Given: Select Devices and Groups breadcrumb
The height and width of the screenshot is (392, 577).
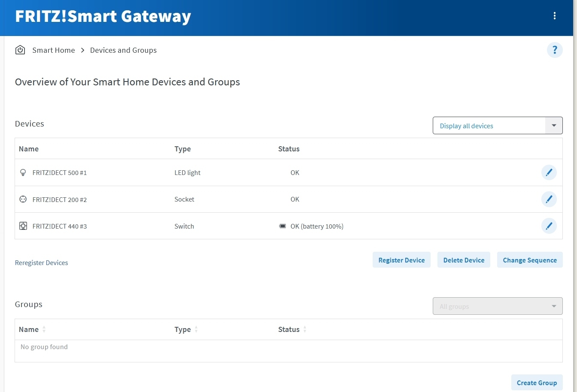Looking at the screenshot, I should [x=123, y=50].
